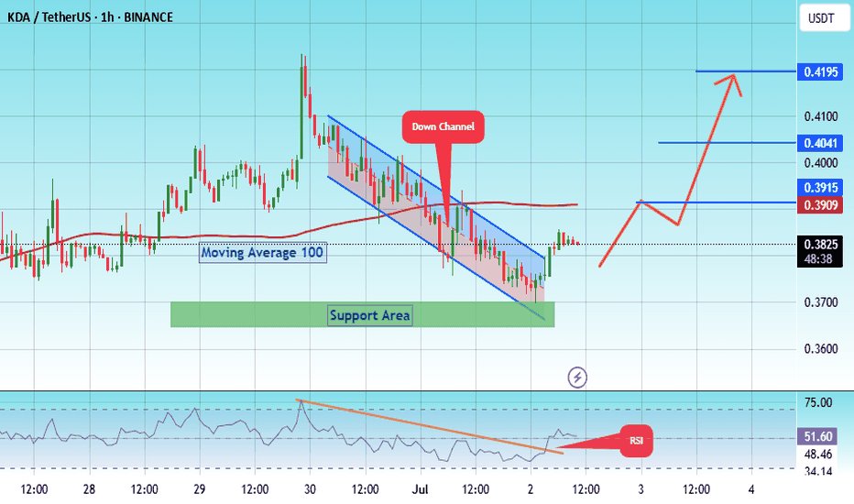This screenshot has height=504, width=854.
Task: Select the 0.4195 price target label
Action: pyautogui.click(x=820, y=71)
